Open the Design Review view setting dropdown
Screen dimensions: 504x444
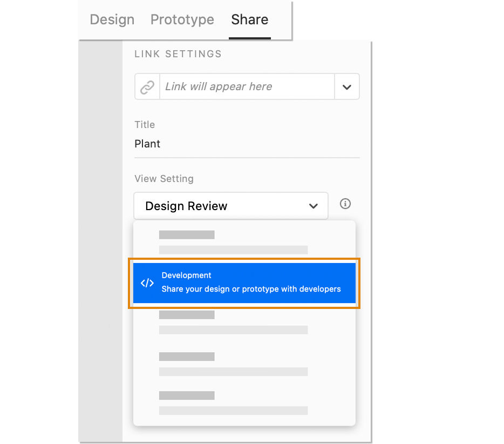pyautogui.click(x=231, y=206)
